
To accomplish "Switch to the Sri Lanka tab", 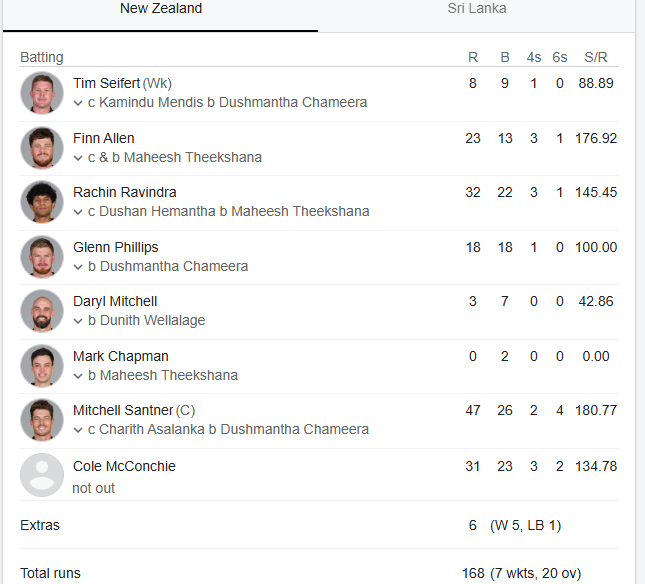I will (x=476, y=9).
